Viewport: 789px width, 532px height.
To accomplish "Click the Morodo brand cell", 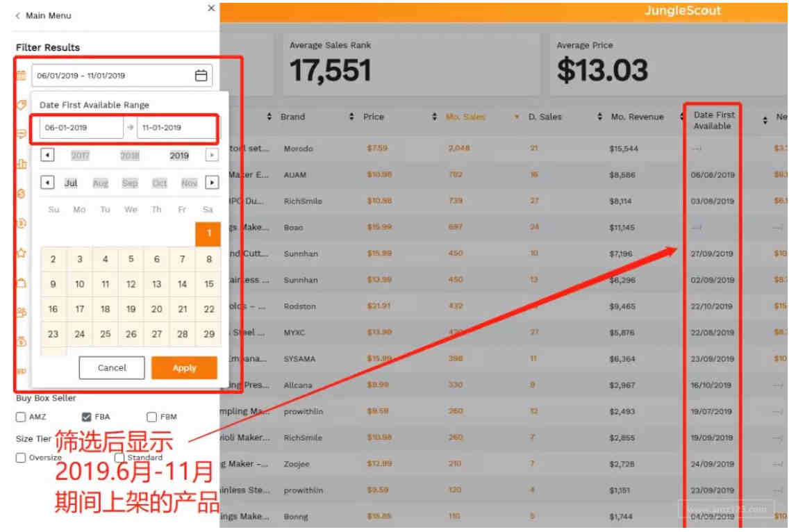I will pos(299,149).
